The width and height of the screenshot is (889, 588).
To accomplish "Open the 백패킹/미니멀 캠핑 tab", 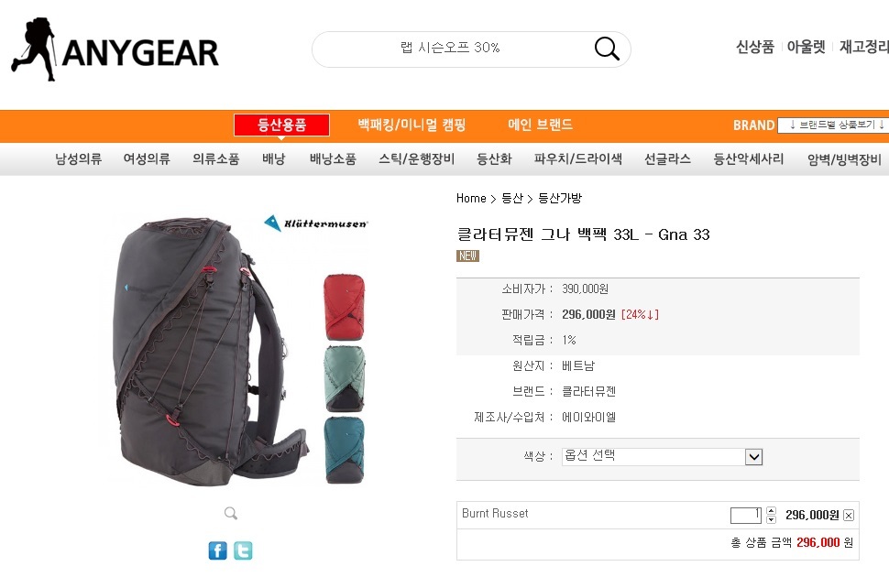I will [x=412, y=125].
